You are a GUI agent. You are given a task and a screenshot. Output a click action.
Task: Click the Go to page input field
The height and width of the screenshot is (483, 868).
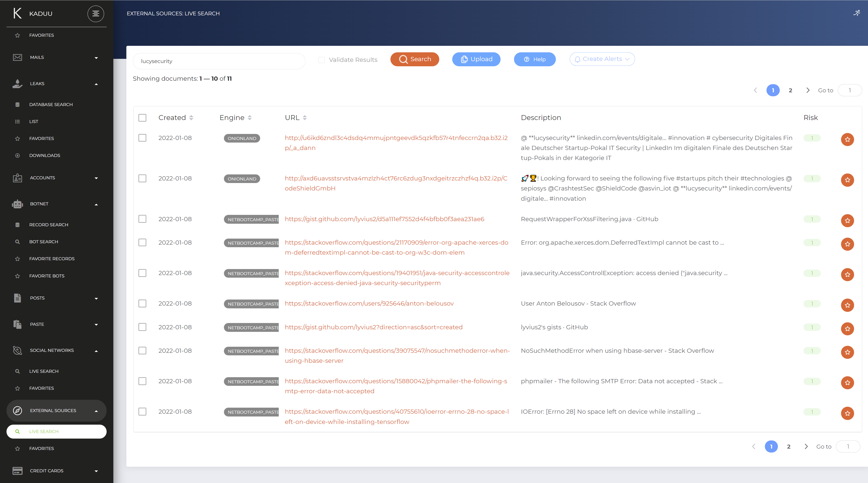tap(849, 90)
